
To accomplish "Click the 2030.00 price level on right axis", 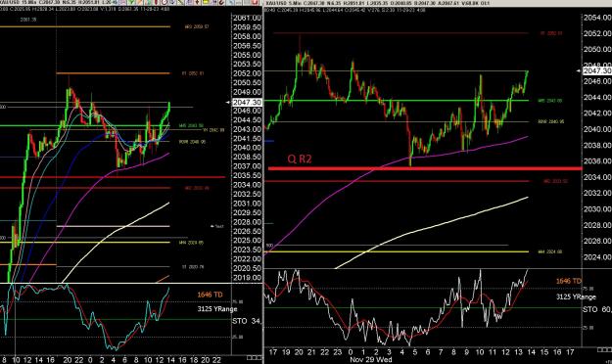I will click(x=597, y=209).
